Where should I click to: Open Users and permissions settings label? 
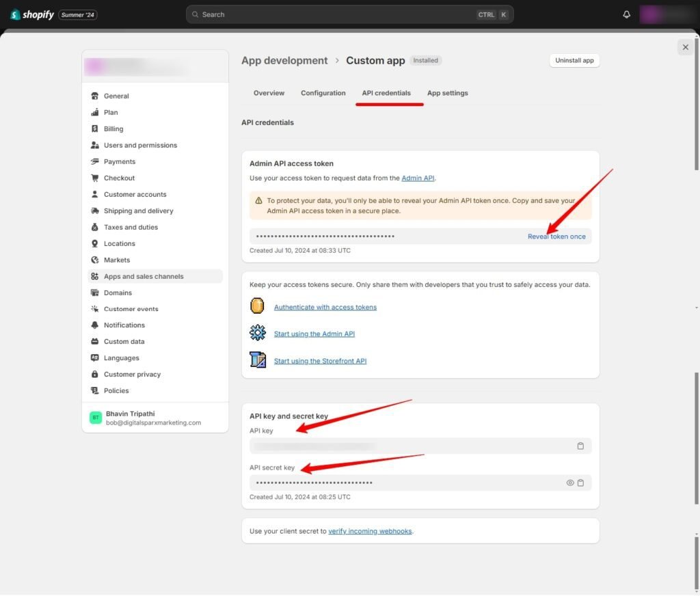[x=141, y=145]
